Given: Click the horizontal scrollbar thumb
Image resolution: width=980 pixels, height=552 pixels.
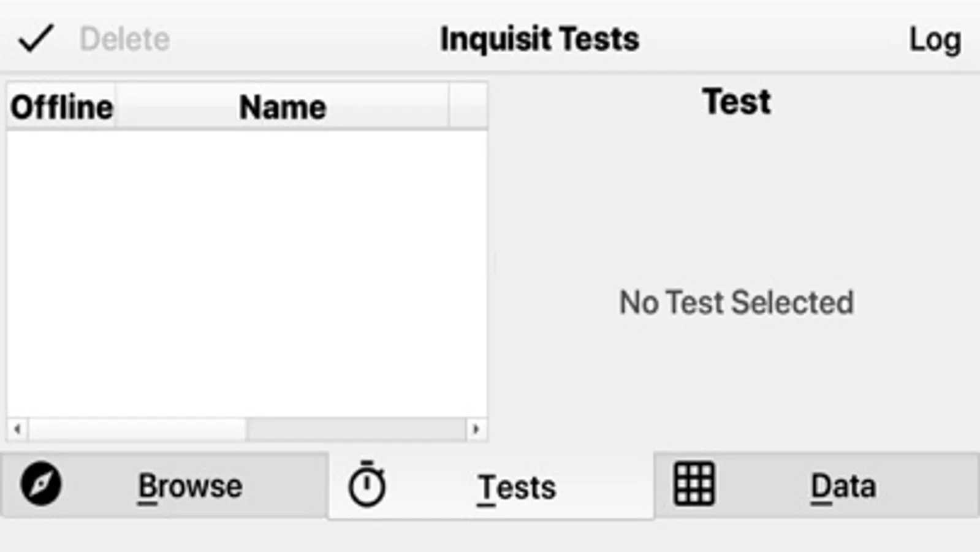Looking at the screenshot, I should (137, 429).
